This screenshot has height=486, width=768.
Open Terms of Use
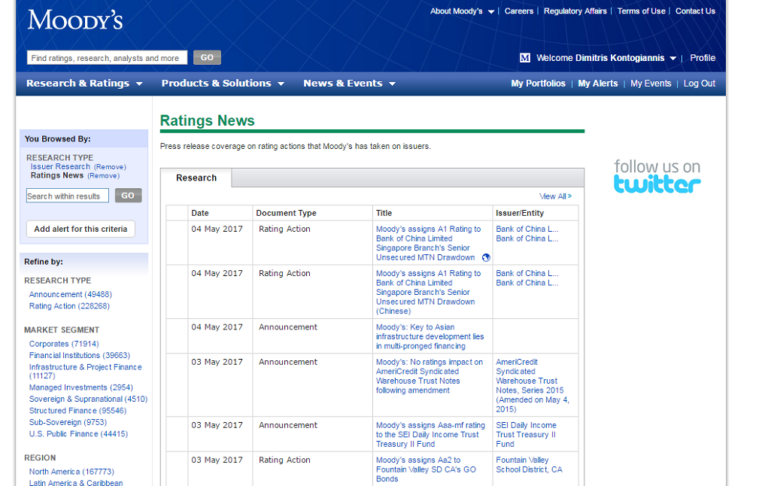click(x=641, y=11)
